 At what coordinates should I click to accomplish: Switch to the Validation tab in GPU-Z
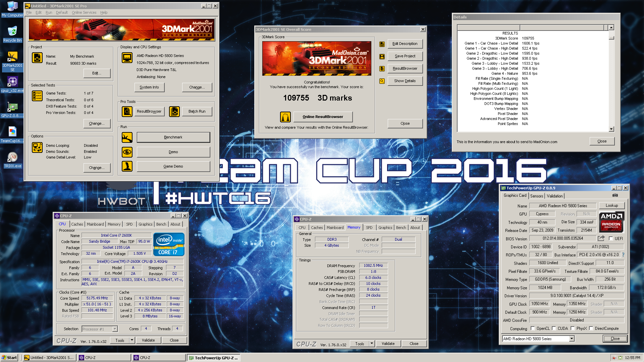[555, 196]
